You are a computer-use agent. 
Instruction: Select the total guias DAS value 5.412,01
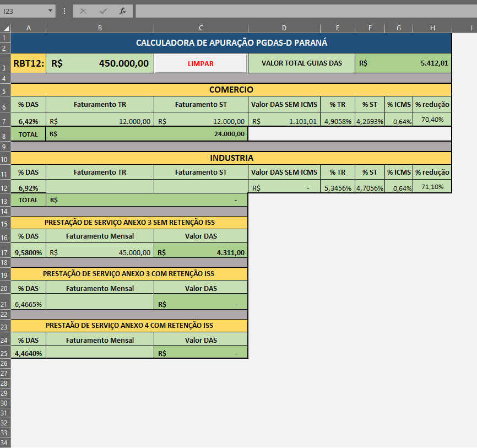[403, 63]
